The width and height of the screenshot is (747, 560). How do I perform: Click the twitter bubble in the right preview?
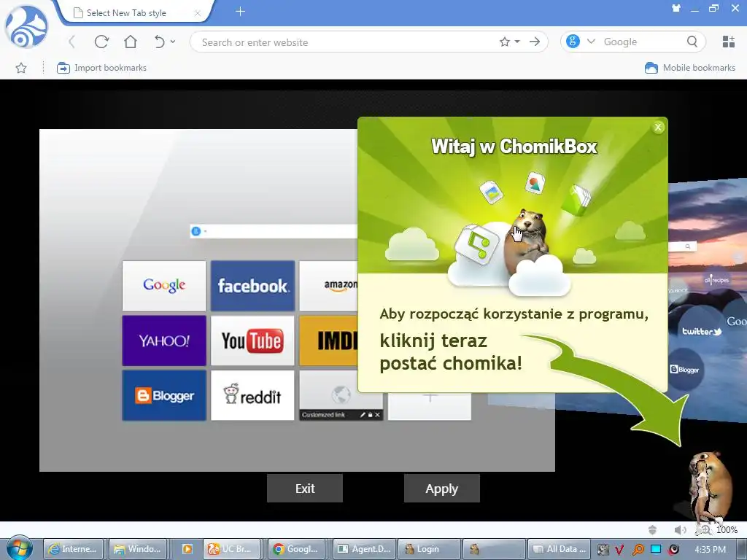[701, 331]
